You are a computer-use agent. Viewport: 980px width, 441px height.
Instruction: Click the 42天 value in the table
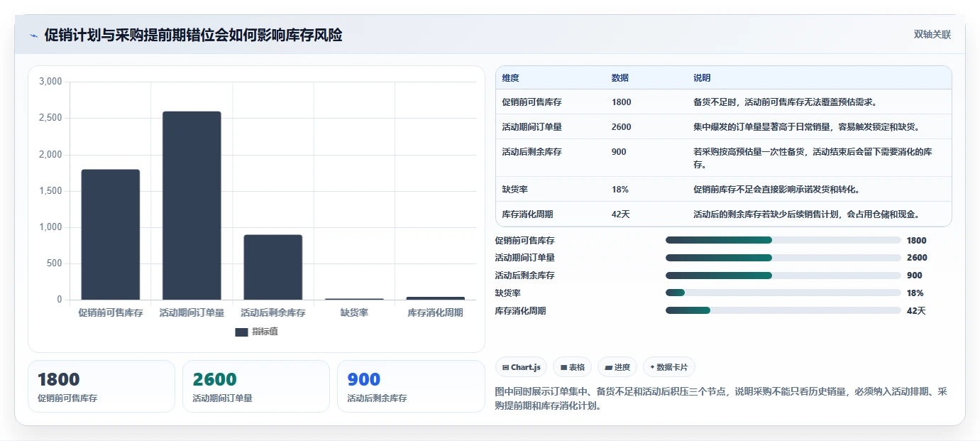(x=620, y=214)
